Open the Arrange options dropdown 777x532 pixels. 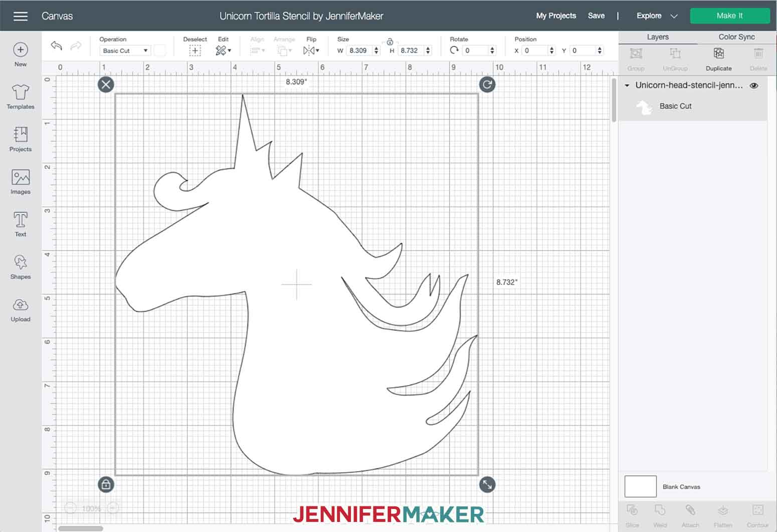pos(284,51)
